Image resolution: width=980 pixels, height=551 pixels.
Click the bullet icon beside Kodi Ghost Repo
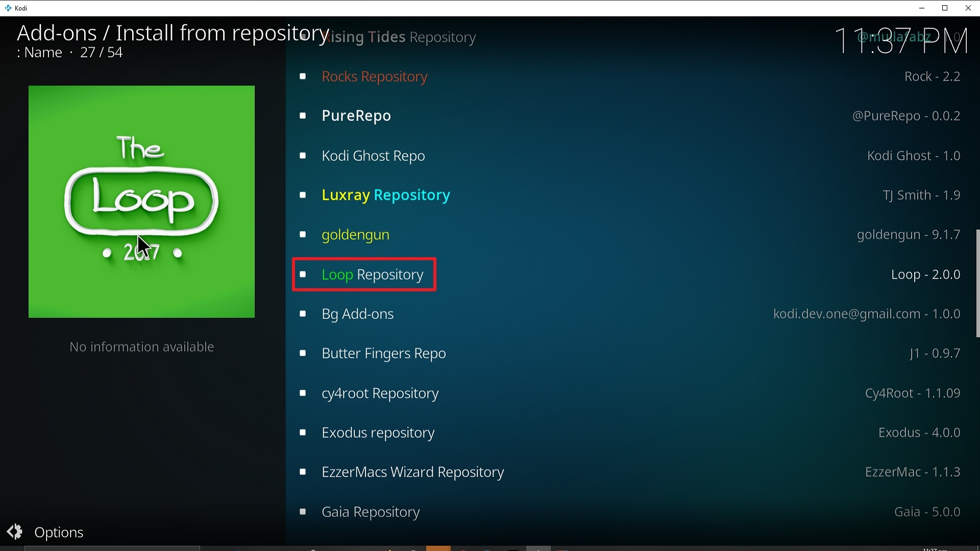pos(303,156)
